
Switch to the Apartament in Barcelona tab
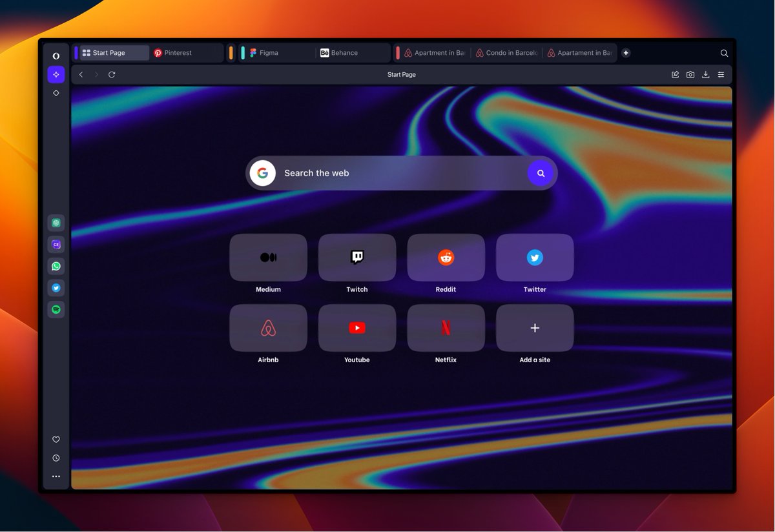[580, 53]
